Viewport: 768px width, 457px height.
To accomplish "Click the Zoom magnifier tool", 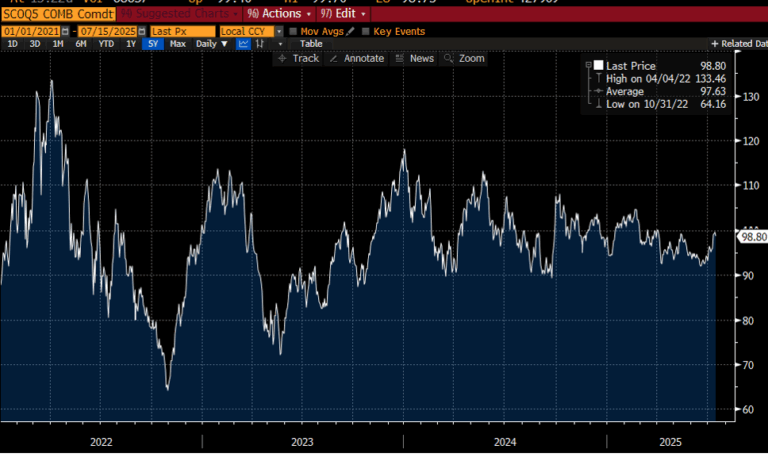I will tap(465, 58).
